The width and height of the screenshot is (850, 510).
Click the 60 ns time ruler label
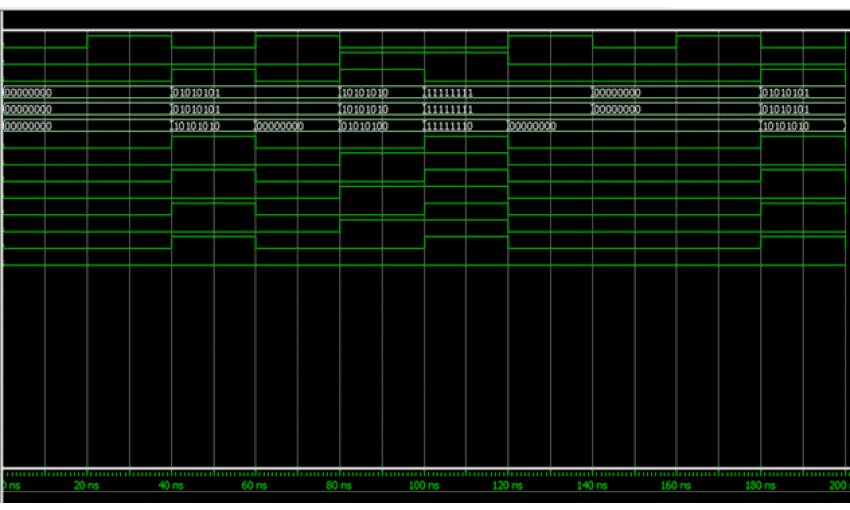pyautogui.click(x=255, y=485)
